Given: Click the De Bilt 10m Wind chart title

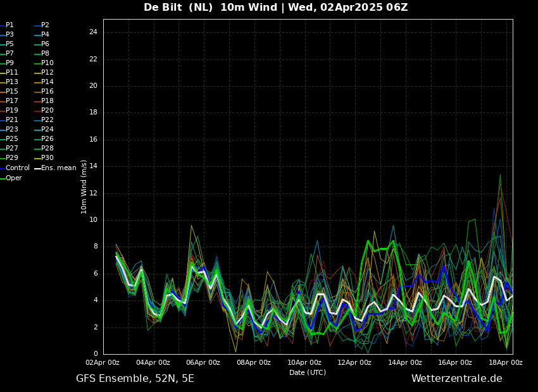Looking at the screenshot, I should coord(275,8).
